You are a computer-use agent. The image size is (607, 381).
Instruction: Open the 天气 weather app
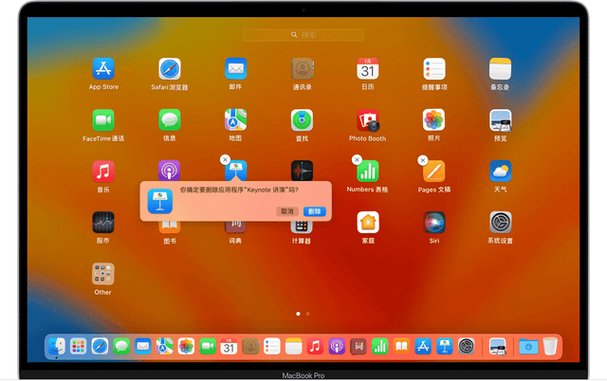tap(500, 171)
